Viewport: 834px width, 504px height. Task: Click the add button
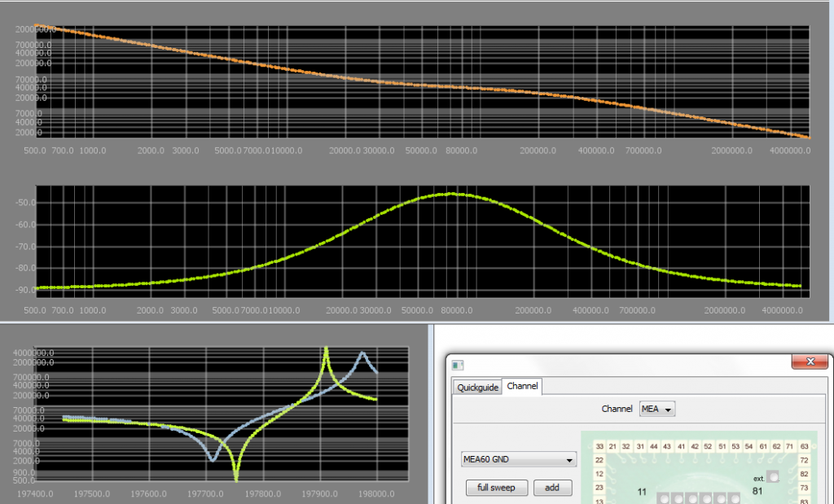(x=552, y=488)
